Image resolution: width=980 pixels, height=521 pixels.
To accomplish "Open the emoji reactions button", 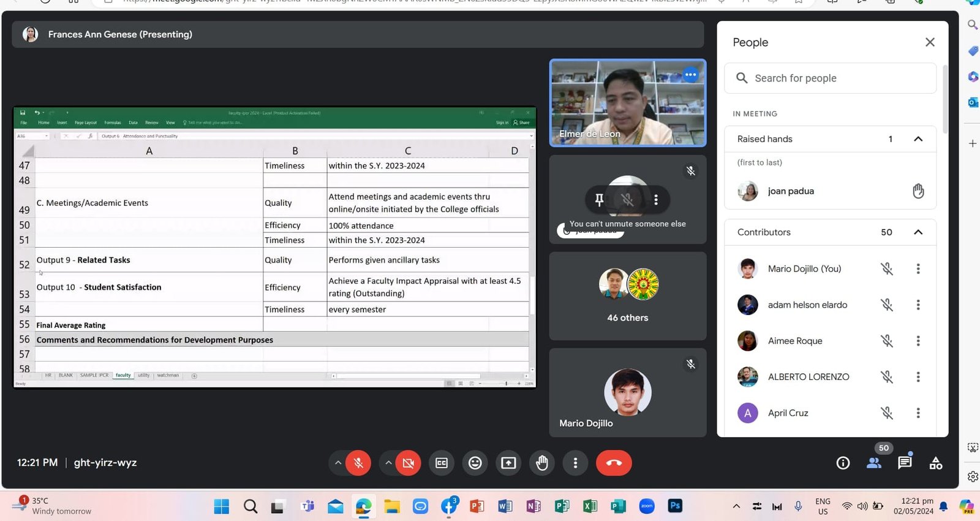I will [475, 463].
